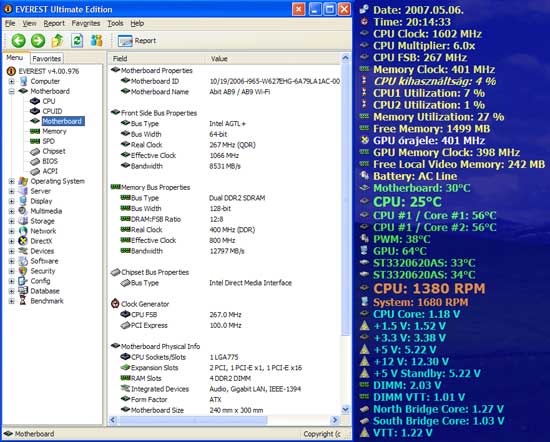
Task: Select the EVEREST v4.00.976 root node
Action: pos(49,71)
